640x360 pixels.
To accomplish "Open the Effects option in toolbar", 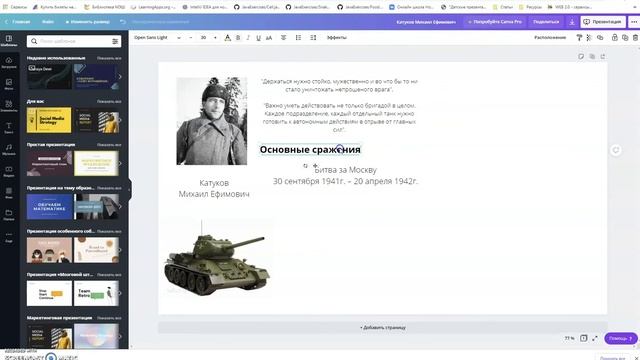I will click(x=337, y=38).
